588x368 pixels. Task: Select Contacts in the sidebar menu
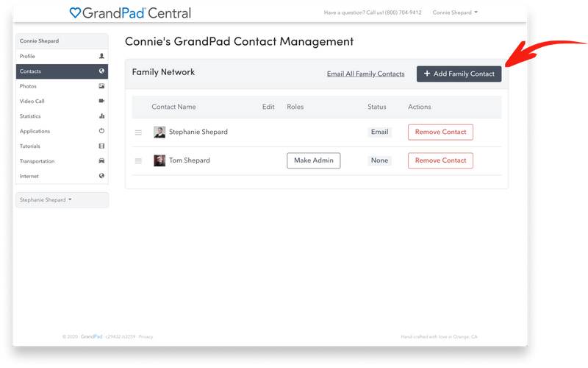[x=31, y=71]
